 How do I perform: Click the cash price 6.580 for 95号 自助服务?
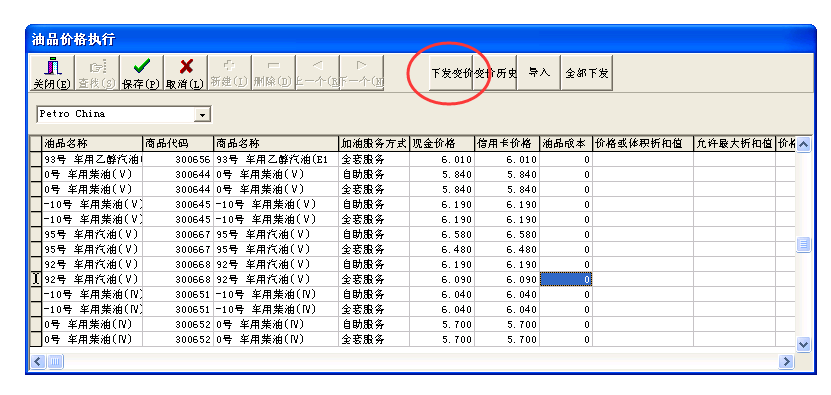click(441, 234)
